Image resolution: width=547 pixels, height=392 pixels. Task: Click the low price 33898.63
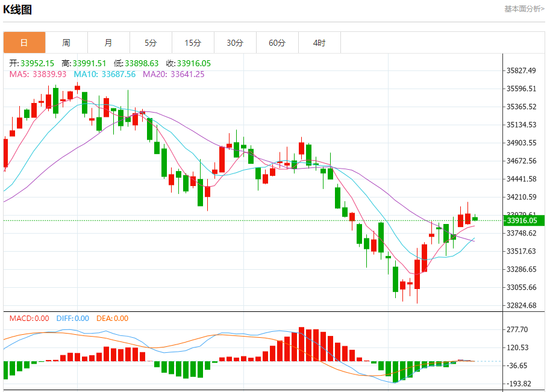142,63
